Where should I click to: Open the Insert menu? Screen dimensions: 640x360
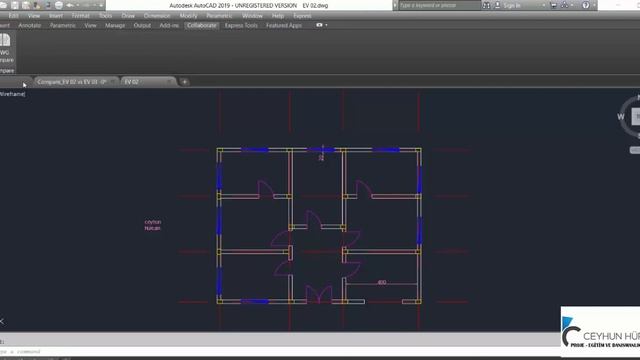pyautogui.click(x=56, y=16)
